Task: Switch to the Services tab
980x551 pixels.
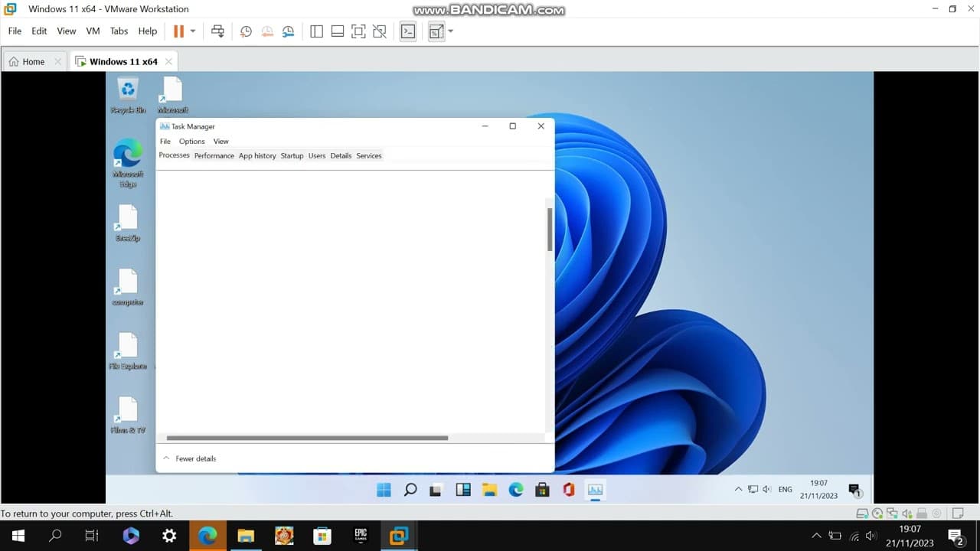Action: [369, 155]
